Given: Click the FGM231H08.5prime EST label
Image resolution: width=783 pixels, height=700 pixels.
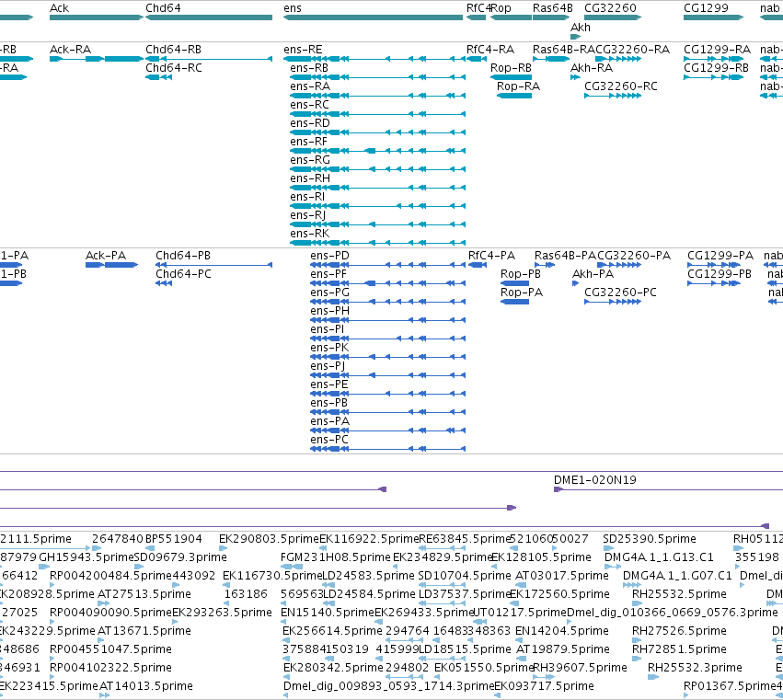Looking at the screenshot, I should [x=336, y=557].
